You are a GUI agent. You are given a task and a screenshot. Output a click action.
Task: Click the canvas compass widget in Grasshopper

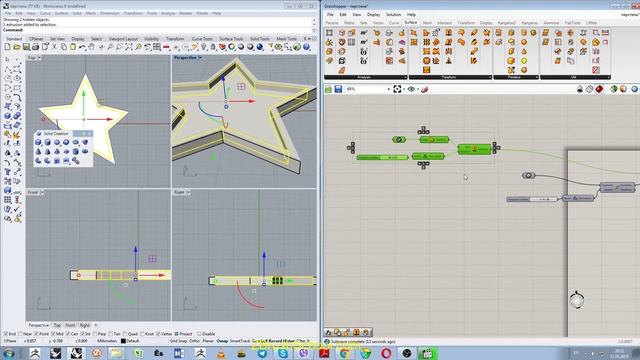(x=577, y=300)
